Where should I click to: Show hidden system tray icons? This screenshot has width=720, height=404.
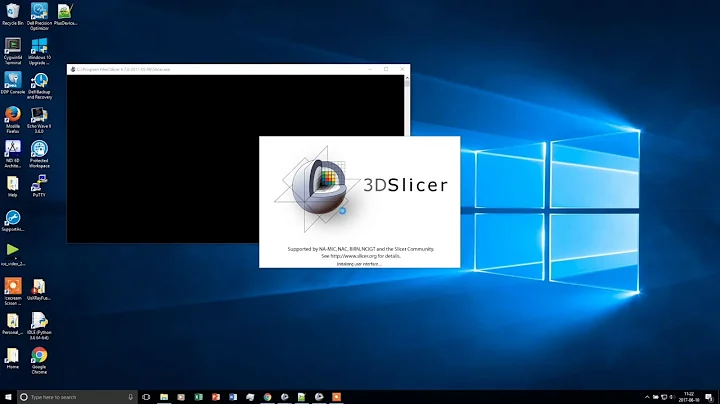pyautogui.click(x=647, y=397)
